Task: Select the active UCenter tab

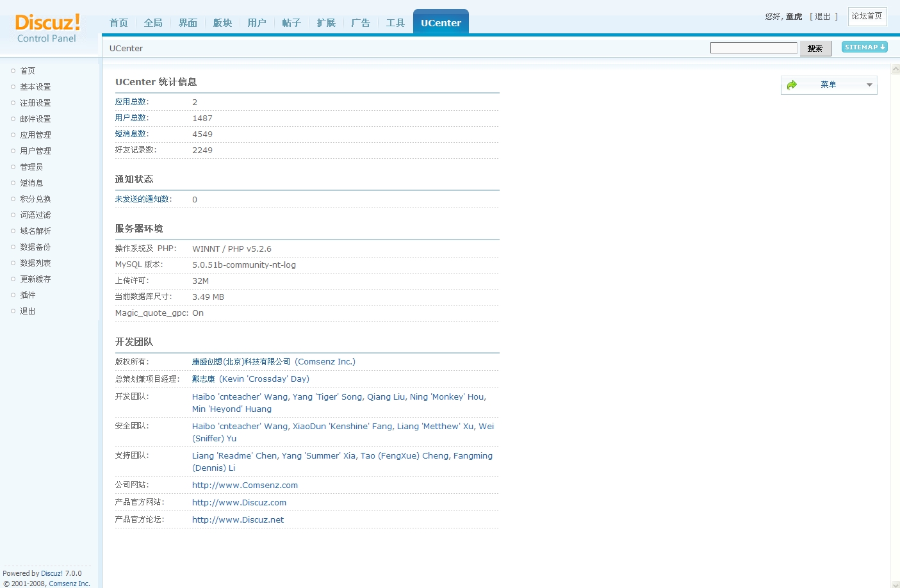Action: tap(441, 22)
